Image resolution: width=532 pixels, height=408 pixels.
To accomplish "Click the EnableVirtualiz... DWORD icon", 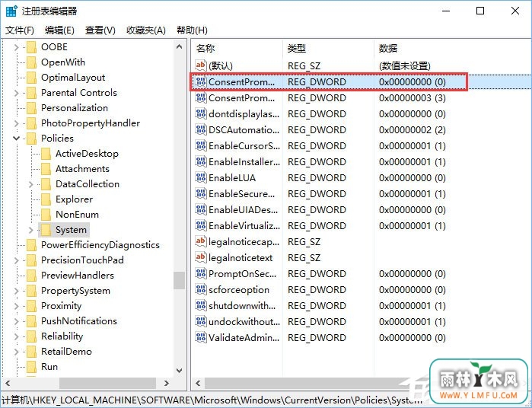I will [x=201, y=225].
